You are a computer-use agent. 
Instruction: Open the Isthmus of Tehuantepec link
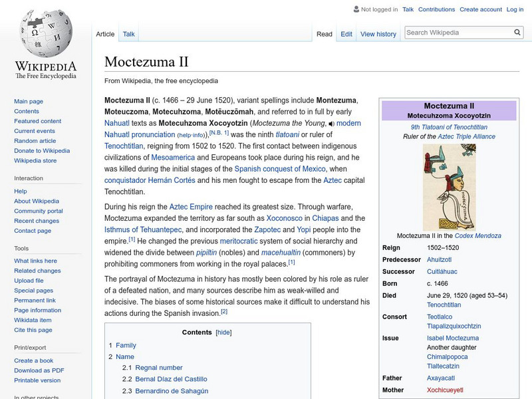pos(143,229)
